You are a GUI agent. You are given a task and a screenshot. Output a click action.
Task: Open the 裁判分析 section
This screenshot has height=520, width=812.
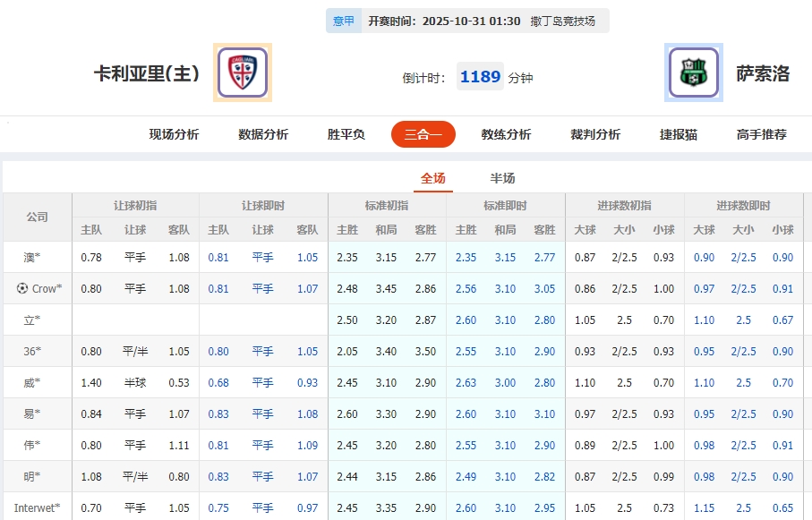[594, 134]
